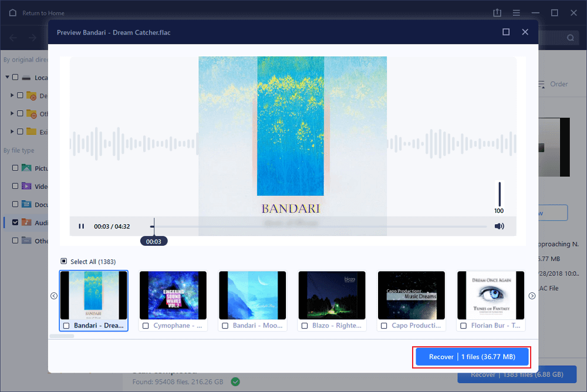Check the Florian Bur track checkbox
Image resolution: width=587 pixels, height=392 pixels.
coord(464,325)
